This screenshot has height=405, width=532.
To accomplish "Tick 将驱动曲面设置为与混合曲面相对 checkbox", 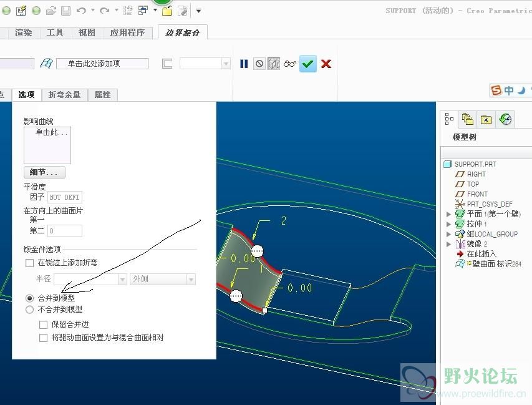I will click(44, 338).
